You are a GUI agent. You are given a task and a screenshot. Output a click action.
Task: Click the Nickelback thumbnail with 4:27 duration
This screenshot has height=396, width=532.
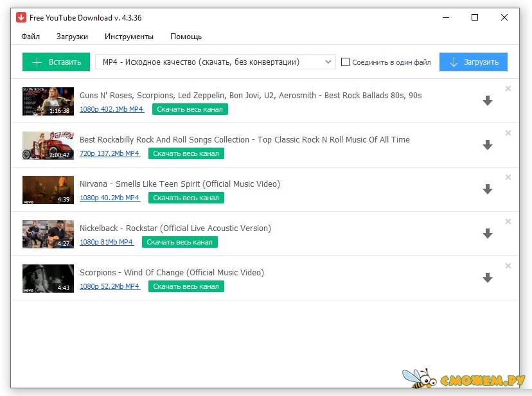point(48,234)
